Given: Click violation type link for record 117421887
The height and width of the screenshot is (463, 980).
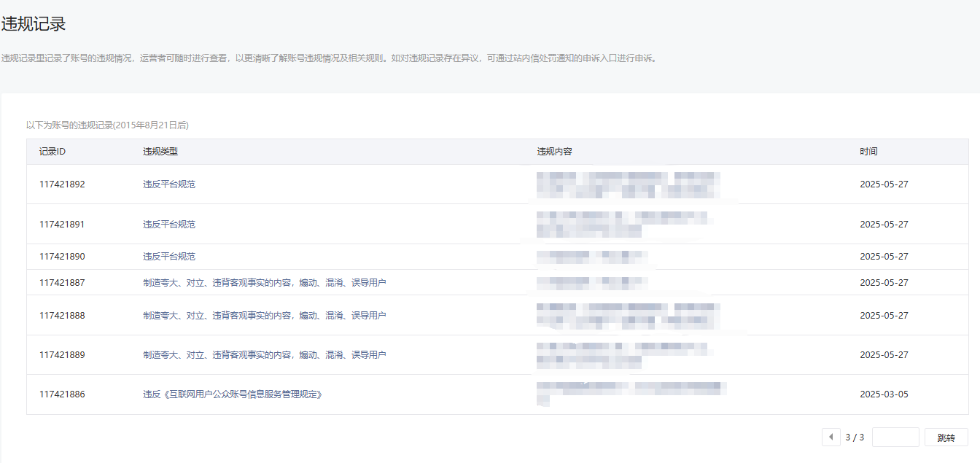Looking at the screenshot, I should (x=264, y=283).
